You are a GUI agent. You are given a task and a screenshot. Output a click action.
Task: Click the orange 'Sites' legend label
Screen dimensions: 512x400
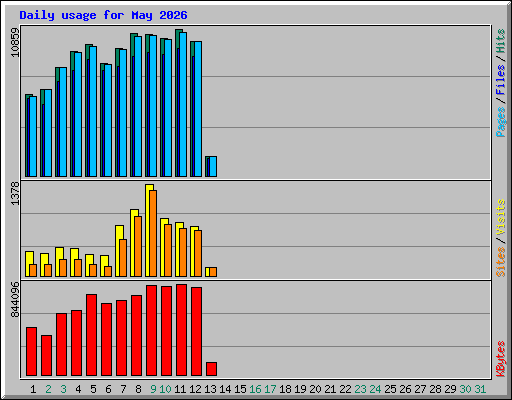click(500, 262)
